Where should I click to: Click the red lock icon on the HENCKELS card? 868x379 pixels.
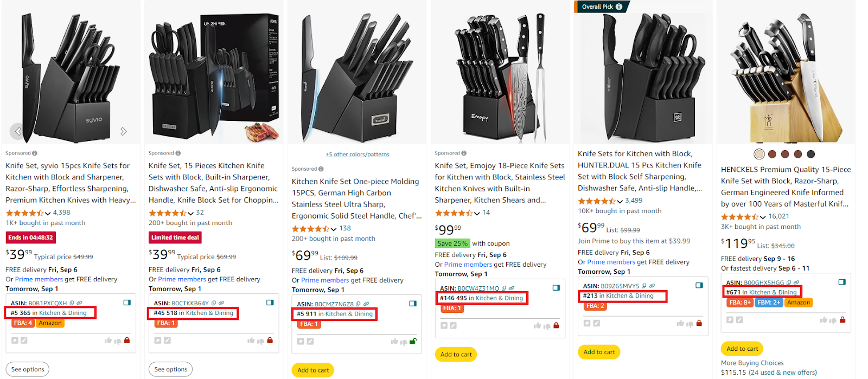pos(843,320)
